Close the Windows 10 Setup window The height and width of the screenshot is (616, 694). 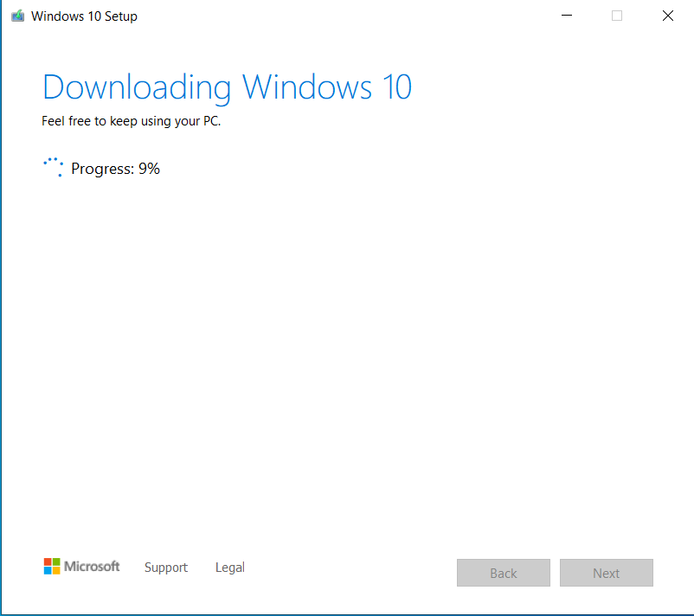667,16
